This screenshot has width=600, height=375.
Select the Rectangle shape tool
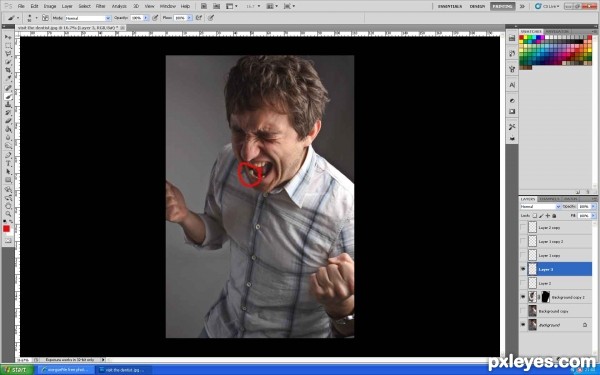pyautogui.click(x=8, y=180)
